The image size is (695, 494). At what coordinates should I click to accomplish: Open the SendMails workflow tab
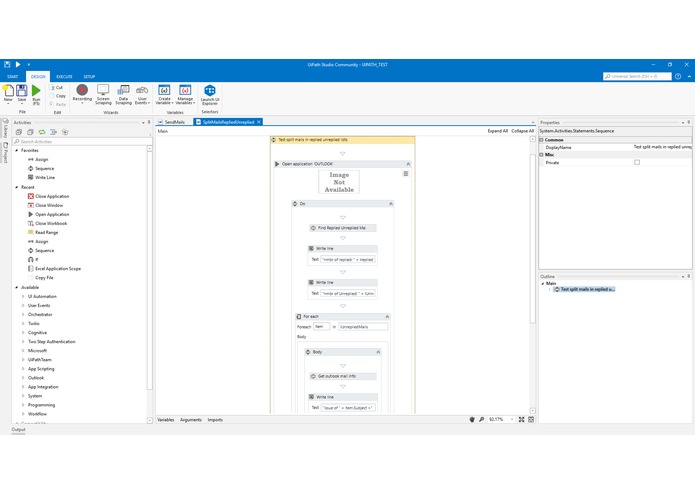click(172, 122)
